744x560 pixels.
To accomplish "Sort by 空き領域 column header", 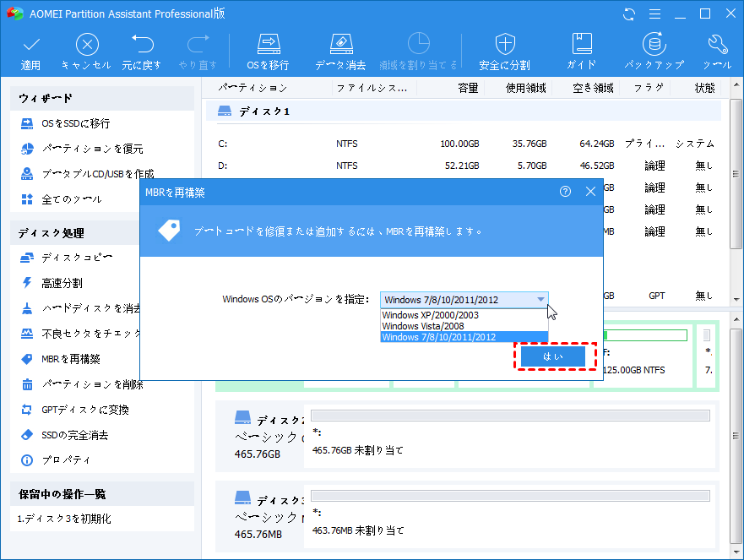I will pyautogui.click(x=593, y=89).
